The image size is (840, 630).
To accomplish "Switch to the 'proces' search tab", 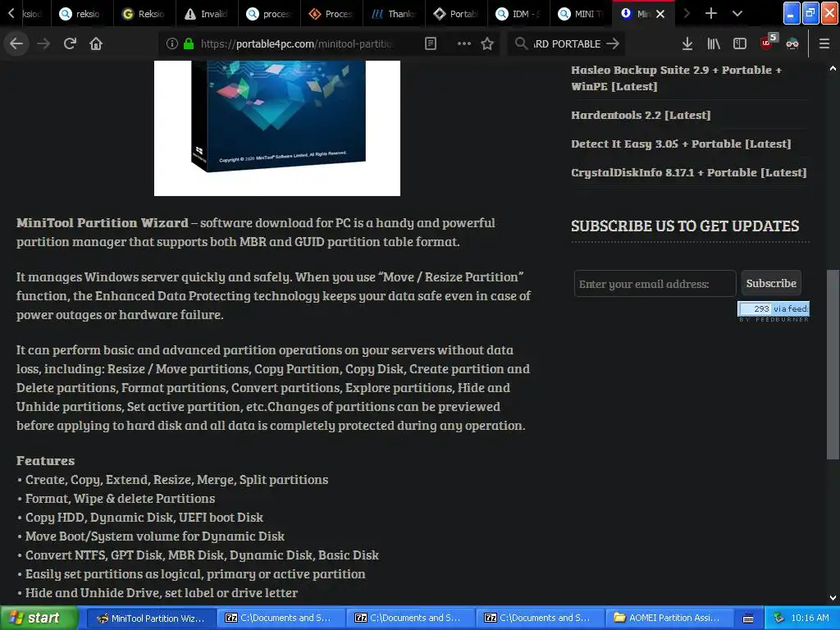I will (x=269, y=13).
